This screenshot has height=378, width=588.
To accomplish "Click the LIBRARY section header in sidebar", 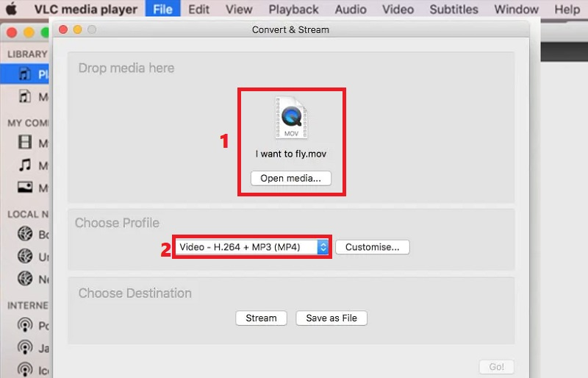I will coord(27,54).
